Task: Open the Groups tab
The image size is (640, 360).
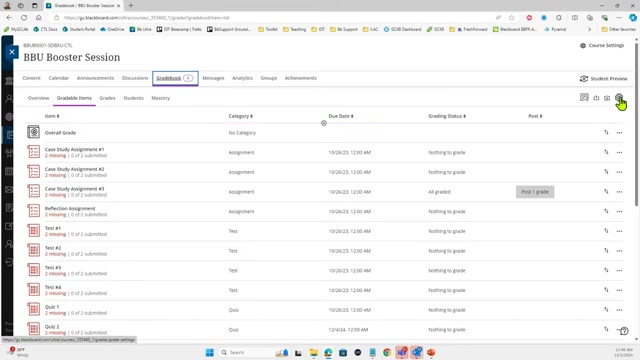Action: pyautogui.click(x=269, y=78)
